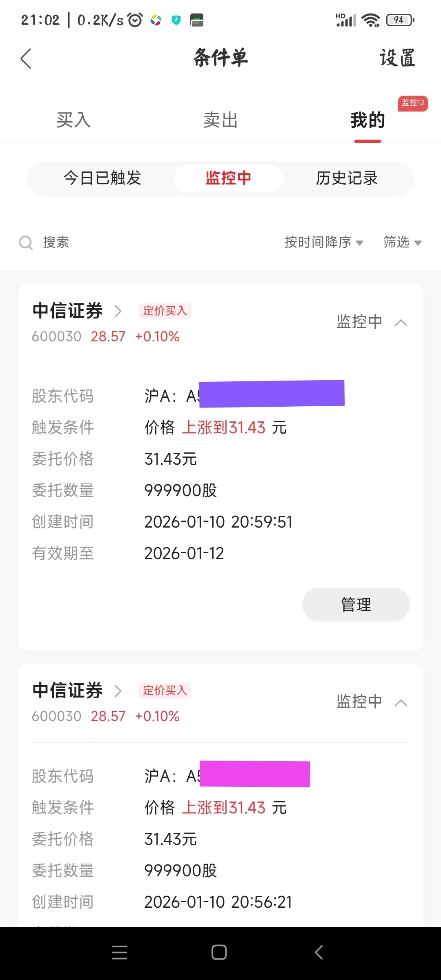Open the 按时间降序 sort dropdown
Viewport: 441px width, 980px height.
tap(323, 242)
